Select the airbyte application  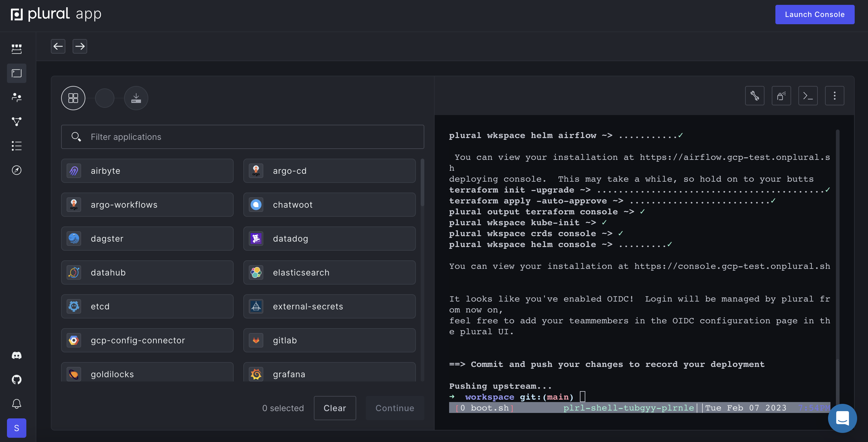coord(147,171)
